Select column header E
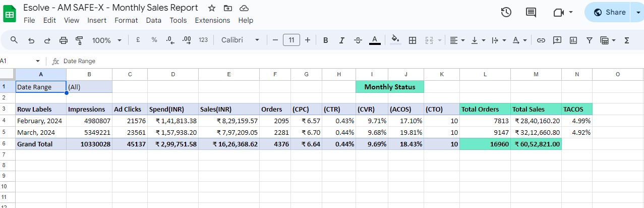This screenshot has height=208, width=644. coord(229,74)
